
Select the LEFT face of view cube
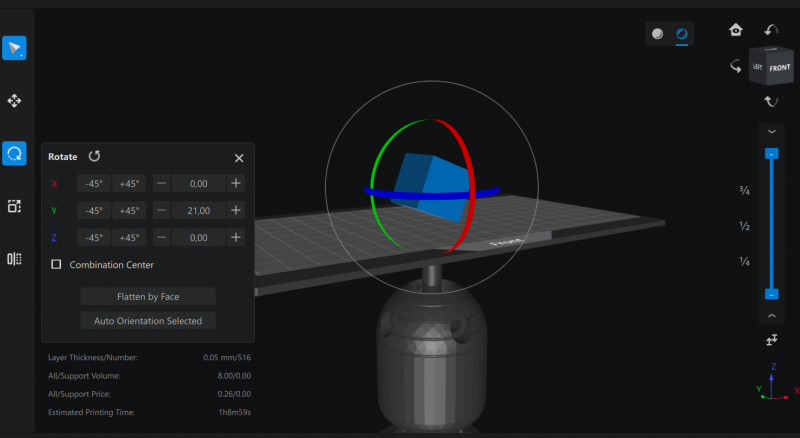coord(758,68)
